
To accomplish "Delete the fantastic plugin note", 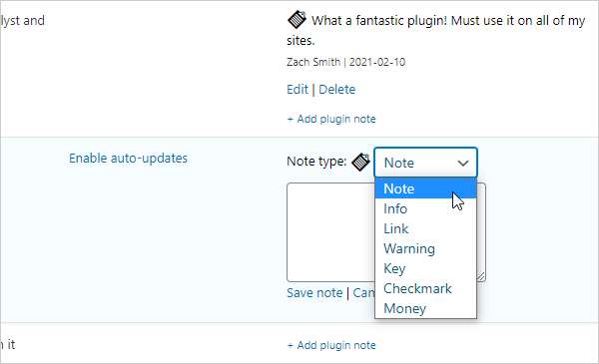I will 337,90.
